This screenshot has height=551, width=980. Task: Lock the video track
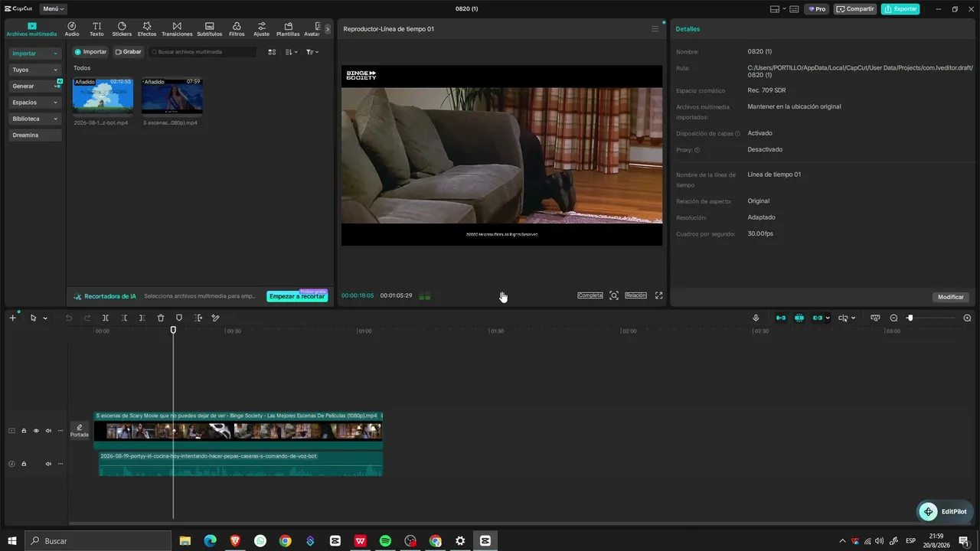click(x=24, y=431)
